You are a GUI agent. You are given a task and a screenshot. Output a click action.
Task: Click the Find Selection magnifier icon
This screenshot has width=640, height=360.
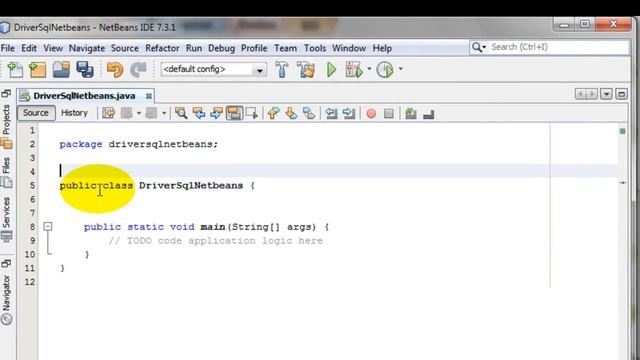point(181,113)
